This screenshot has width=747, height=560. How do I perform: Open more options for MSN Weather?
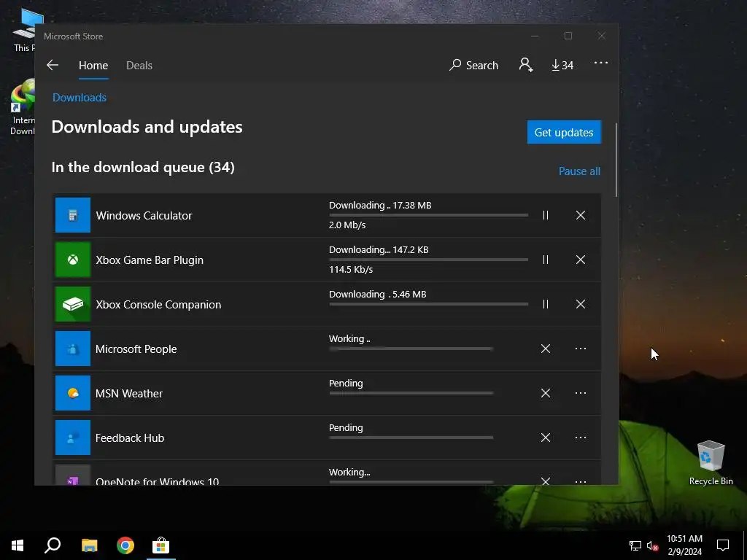coord(580,393)
